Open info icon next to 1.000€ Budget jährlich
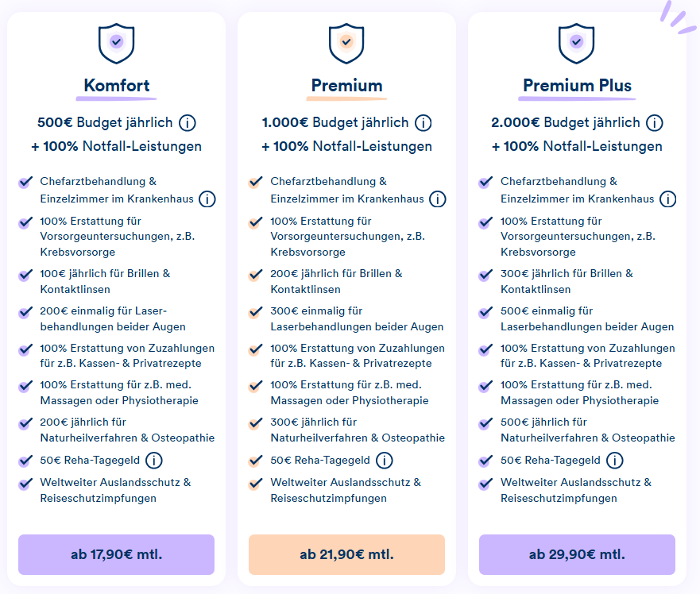The image size is (700, 594). pyautogui.click(x=423, y=123)
